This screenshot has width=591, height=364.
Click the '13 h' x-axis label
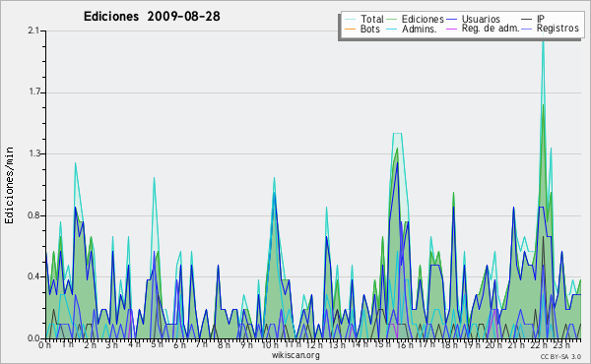336,345
